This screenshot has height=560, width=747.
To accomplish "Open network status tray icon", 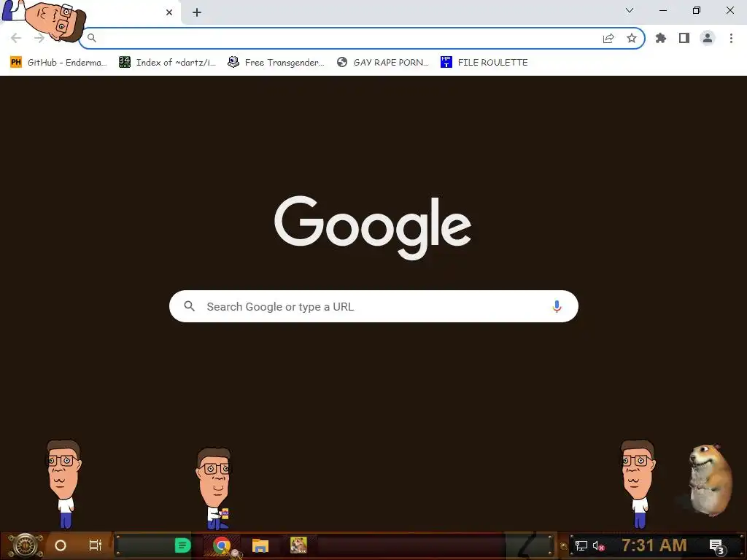I will [581, 545].
